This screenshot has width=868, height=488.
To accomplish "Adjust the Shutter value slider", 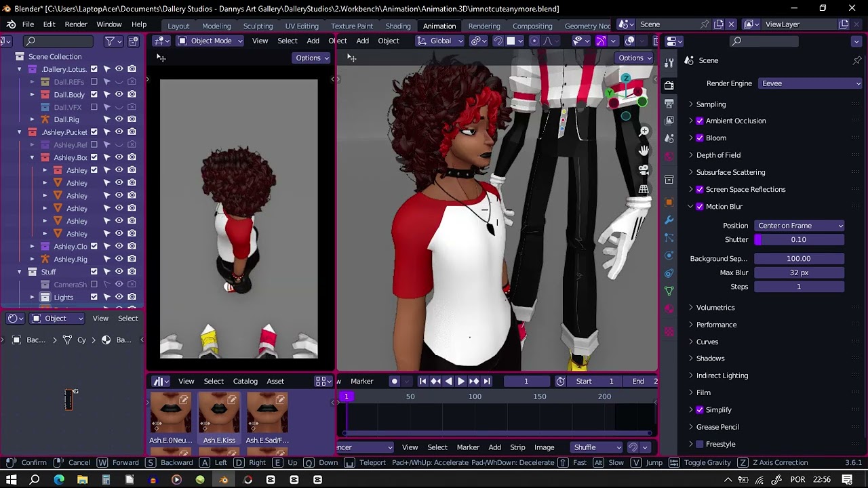I will coord(799,240).
